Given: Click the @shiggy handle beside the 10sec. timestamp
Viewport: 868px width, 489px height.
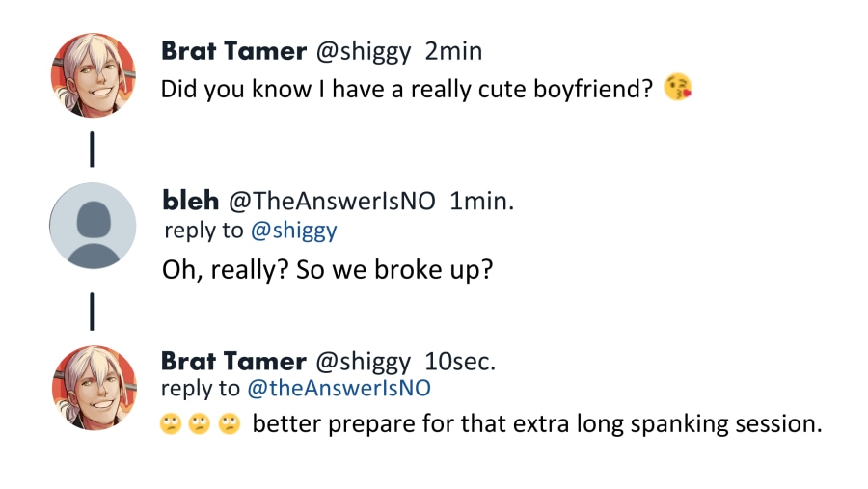Looking at the screenshot, I should 363,363.
